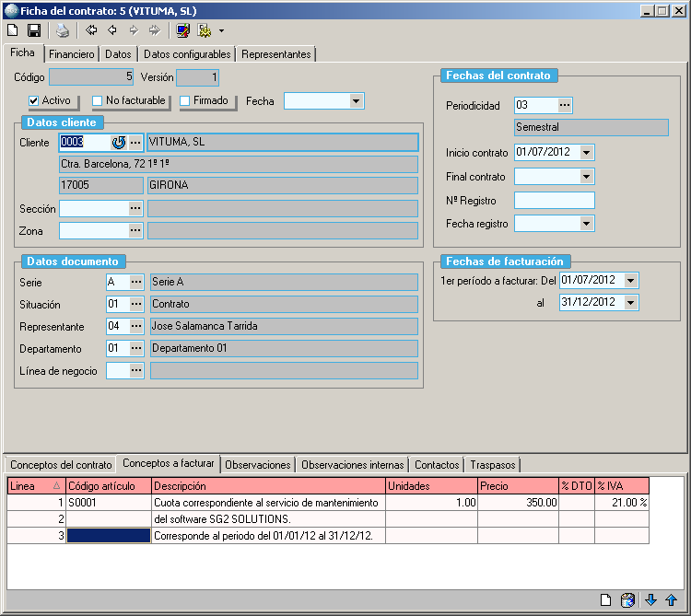Image resolution: width=691 pixels, height=616 pixels.
Task: Open the Observaciones tab
Action: [x=258, y=465]
